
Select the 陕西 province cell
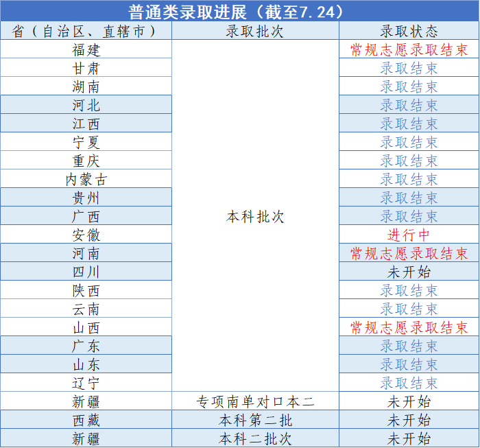click(86, 290)
